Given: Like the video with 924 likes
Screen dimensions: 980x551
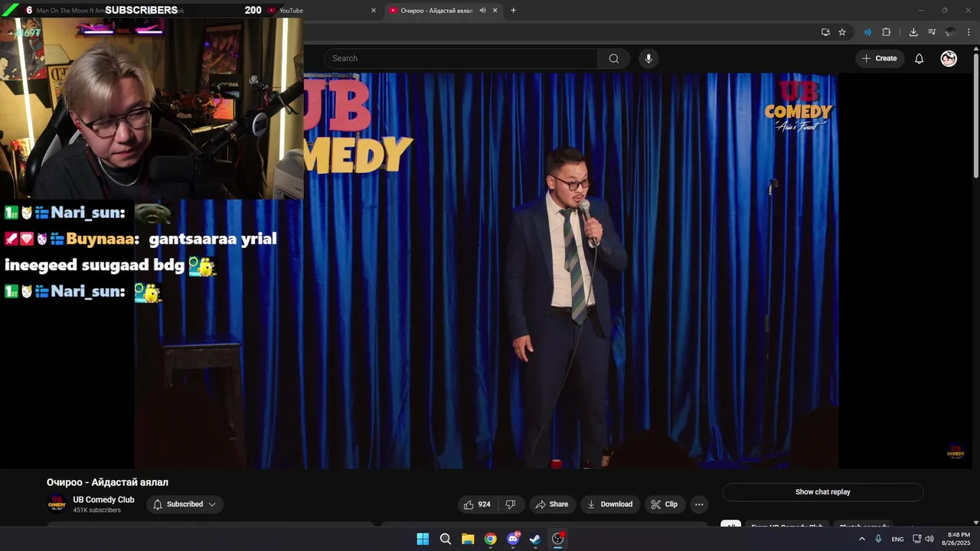Looking at the screenshot, I should [x=478, y=504].
